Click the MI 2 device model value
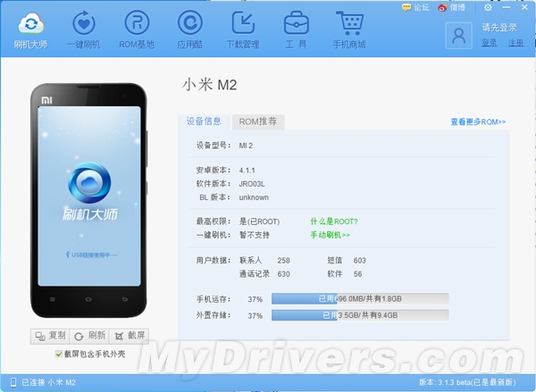 [246, 146]
